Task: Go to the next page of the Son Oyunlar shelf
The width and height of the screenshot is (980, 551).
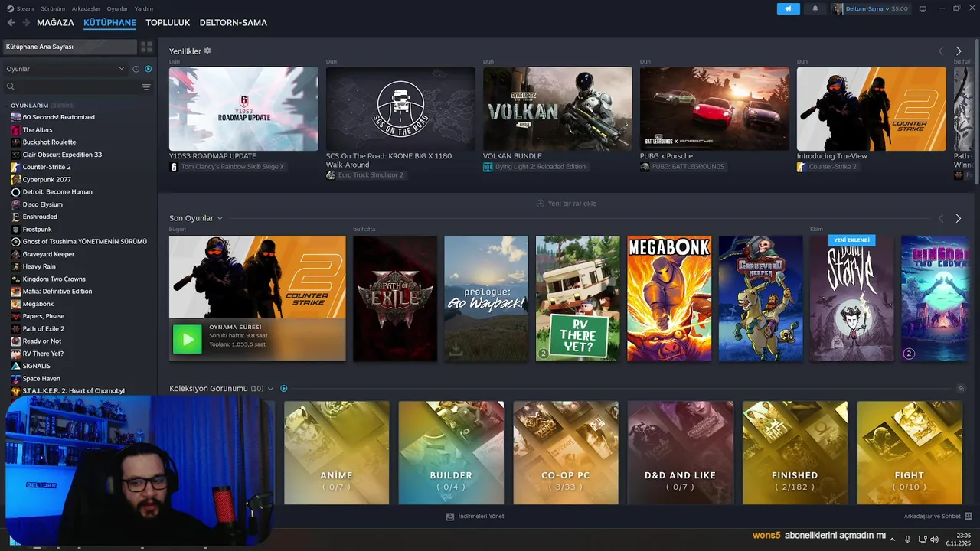Action: 959,218
